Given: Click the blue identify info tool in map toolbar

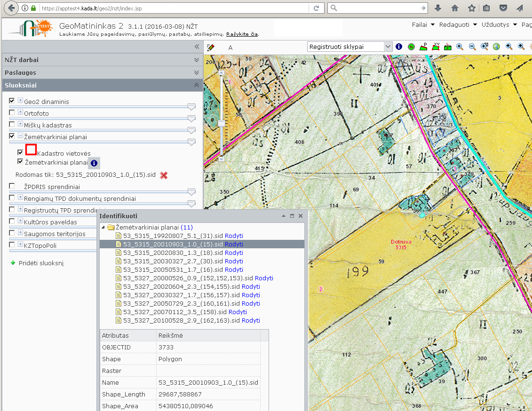Looking at the screenshot, I should pyautogui.click(x=399, y=47).
